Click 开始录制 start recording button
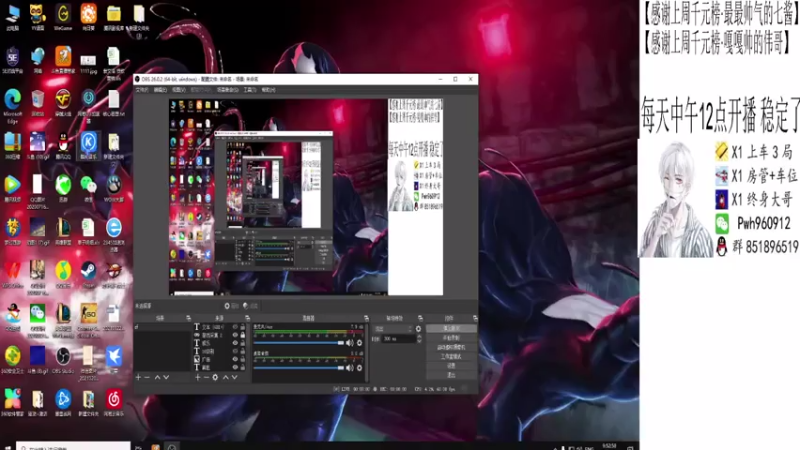This screenshot has width=800, height=450. coord(451,338)
